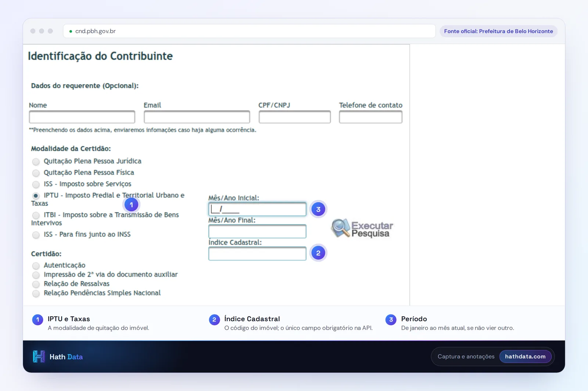588x391 pixels.
Task: Select ISS - Para fins junto ao INSS
Action: click(x=36, y=234)
